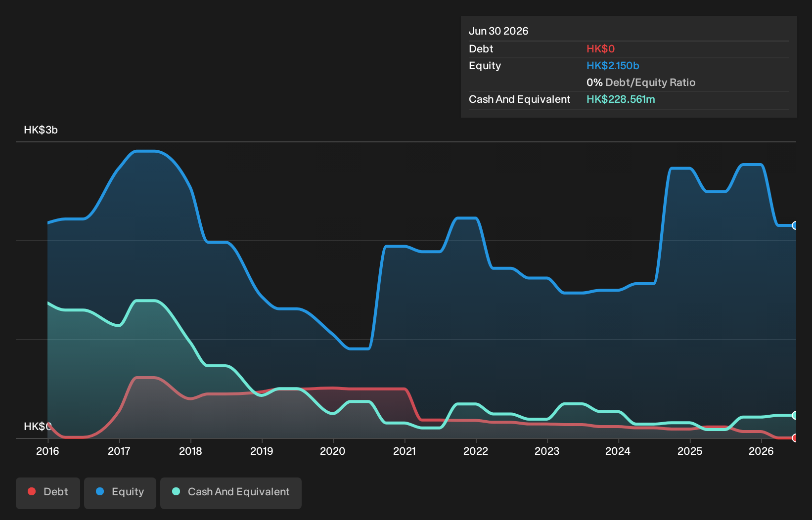Click the HK$0 y-axis label
This screenshot has width=812, height=520.
point(38,426)
